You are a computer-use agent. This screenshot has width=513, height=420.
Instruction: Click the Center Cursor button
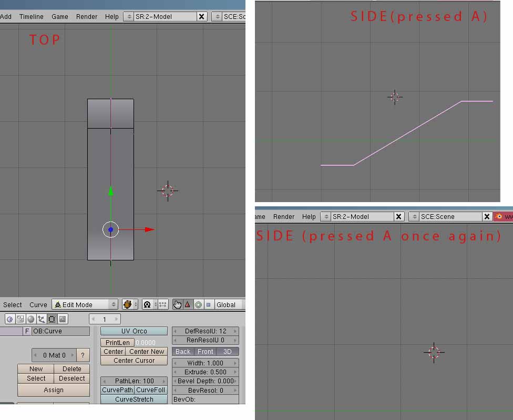(134, 361)
